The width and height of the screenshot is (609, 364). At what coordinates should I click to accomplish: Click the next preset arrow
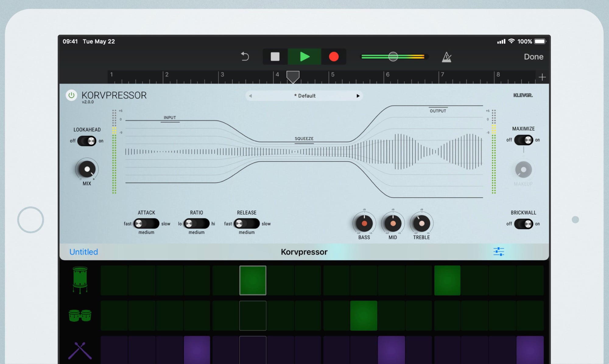click(358, 96)
